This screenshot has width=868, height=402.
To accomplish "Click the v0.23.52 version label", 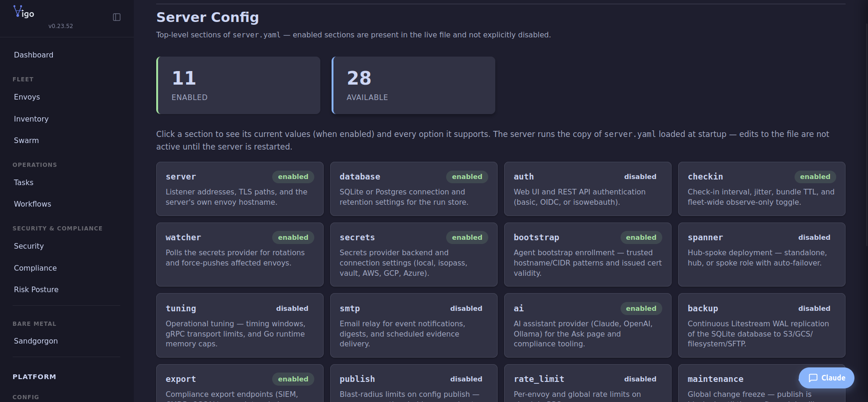I will (x=61, y=26).
